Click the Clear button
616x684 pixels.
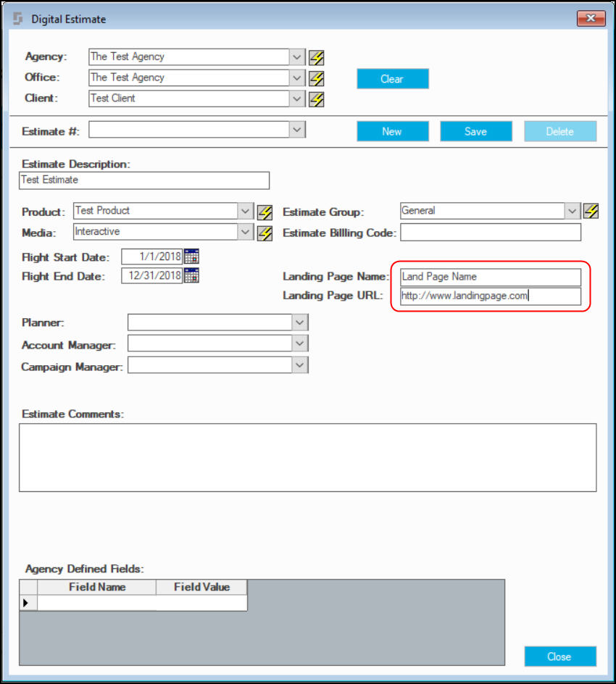pyautogui.click(x=393, y=79)
